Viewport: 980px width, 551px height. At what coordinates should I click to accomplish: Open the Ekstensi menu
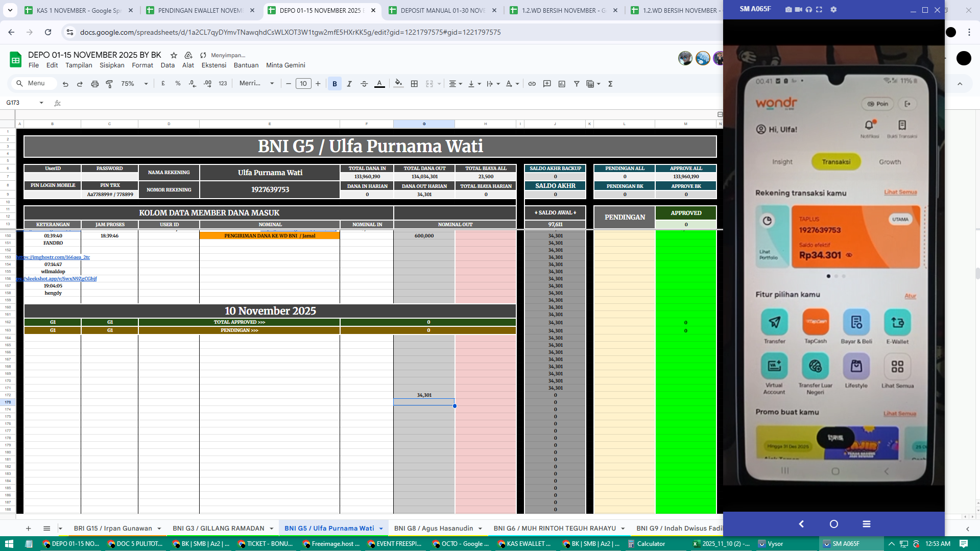click(x=213, y=65)
